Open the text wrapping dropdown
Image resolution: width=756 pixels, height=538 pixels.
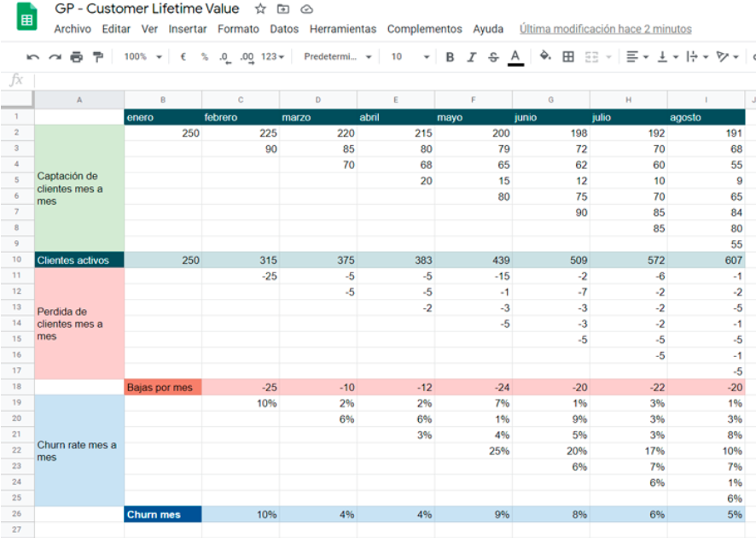[697, 57]
